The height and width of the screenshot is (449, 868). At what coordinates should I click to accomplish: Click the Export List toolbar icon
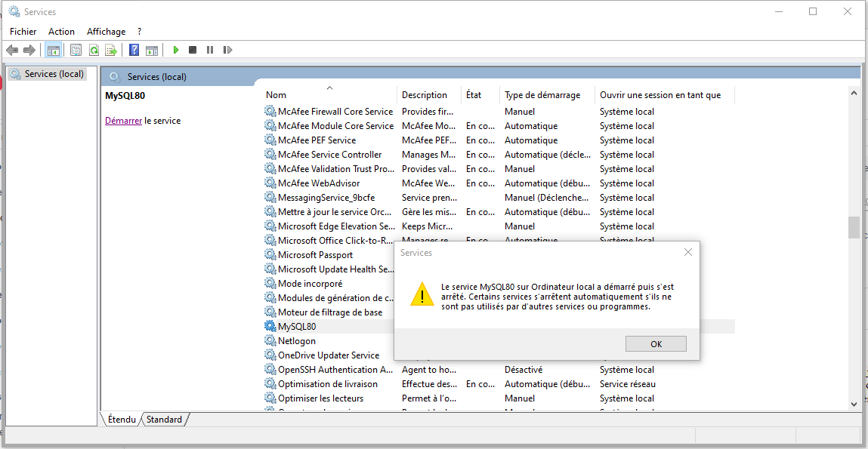point(111,50)
